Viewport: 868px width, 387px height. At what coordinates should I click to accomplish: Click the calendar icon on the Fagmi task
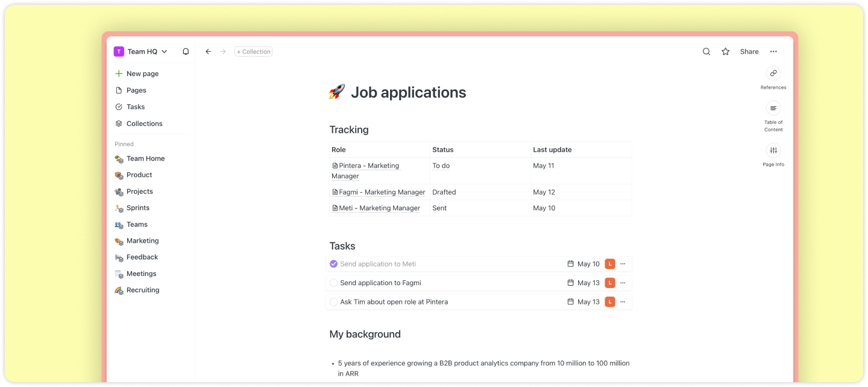(570, 283)
